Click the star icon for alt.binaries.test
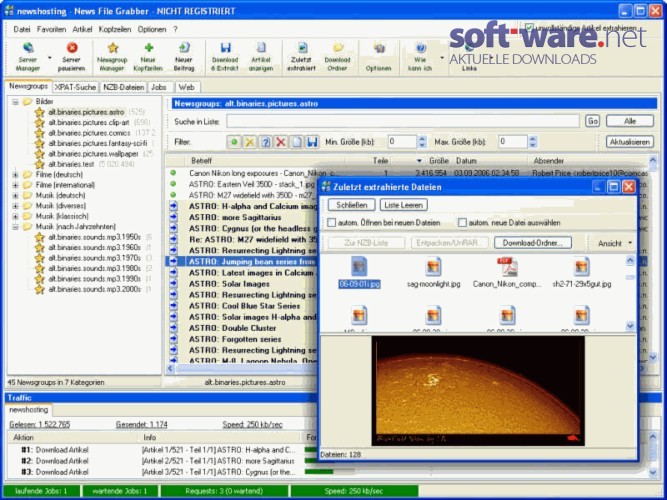The height and width of the screenshot is (500, 667). (x=40, y=164)
